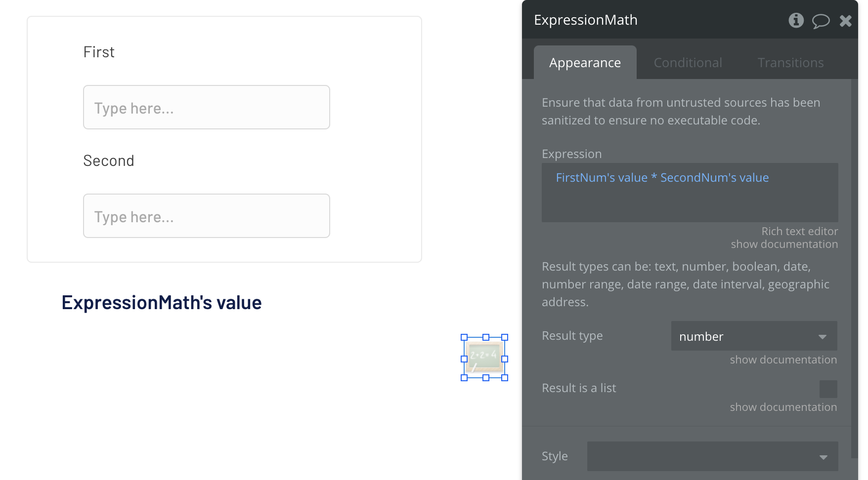Select the Appearance tab
Image resolution: width=868 pixels, height=480 pixels.
coord(585,63)
